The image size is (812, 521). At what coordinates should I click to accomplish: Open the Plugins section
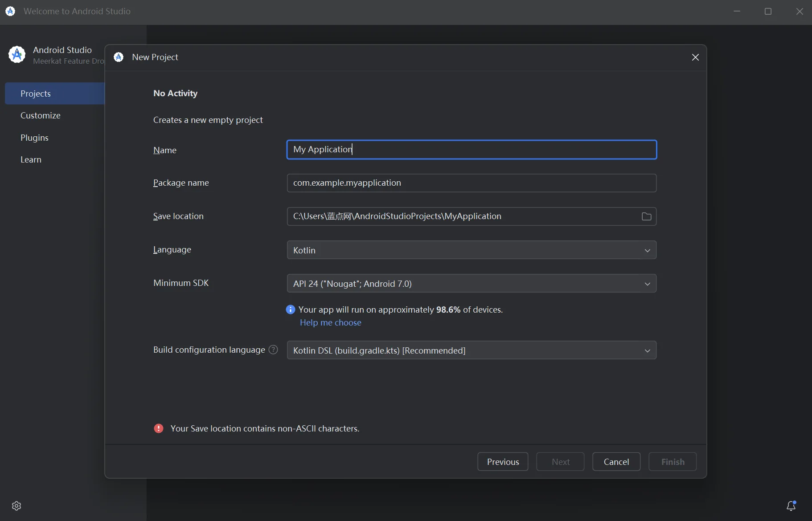(x=34, y=138)
